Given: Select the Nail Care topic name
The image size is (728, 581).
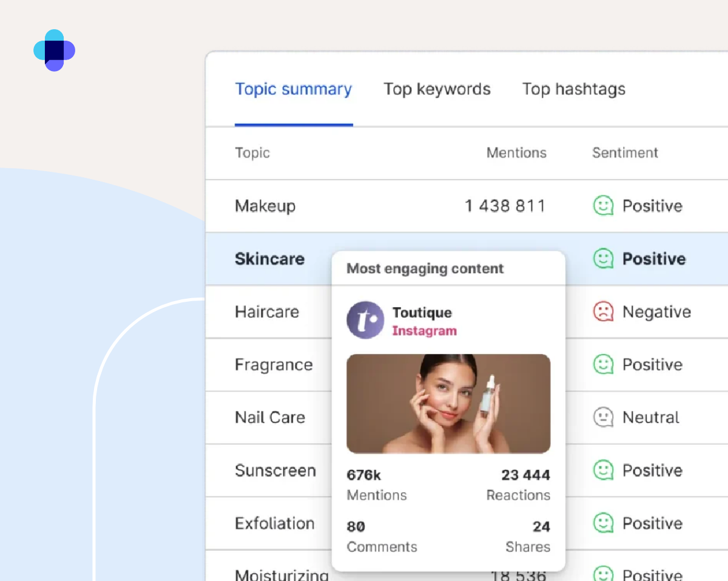Looking at the screenshot, I should [x=270, y=418].
